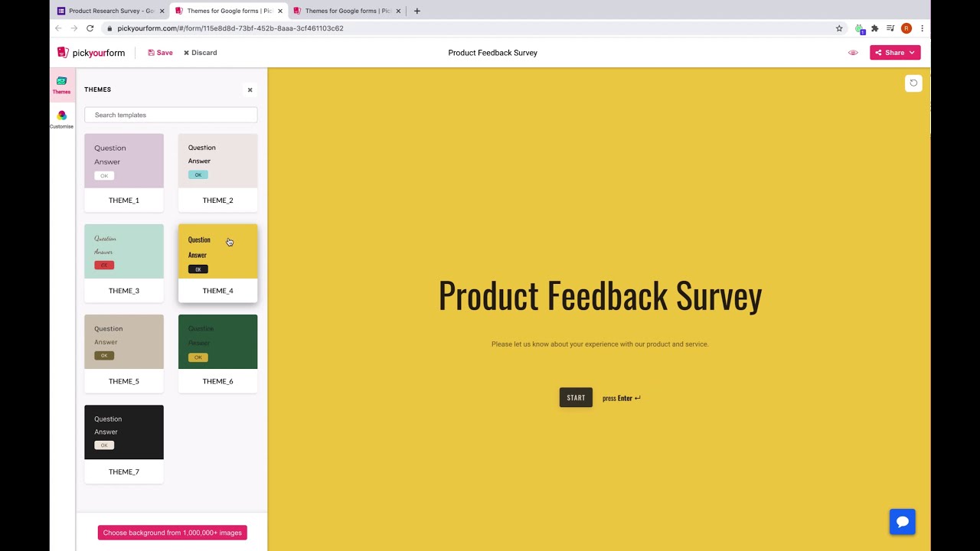Image resolution: width=980 pixels, height=551 pixels.
Task: Open Chrome extensions puzzle icon
Action: (x=874, y=28)
